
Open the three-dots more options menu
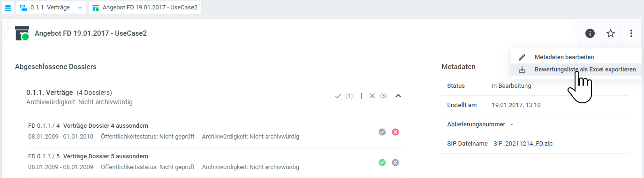pos(631,33)
